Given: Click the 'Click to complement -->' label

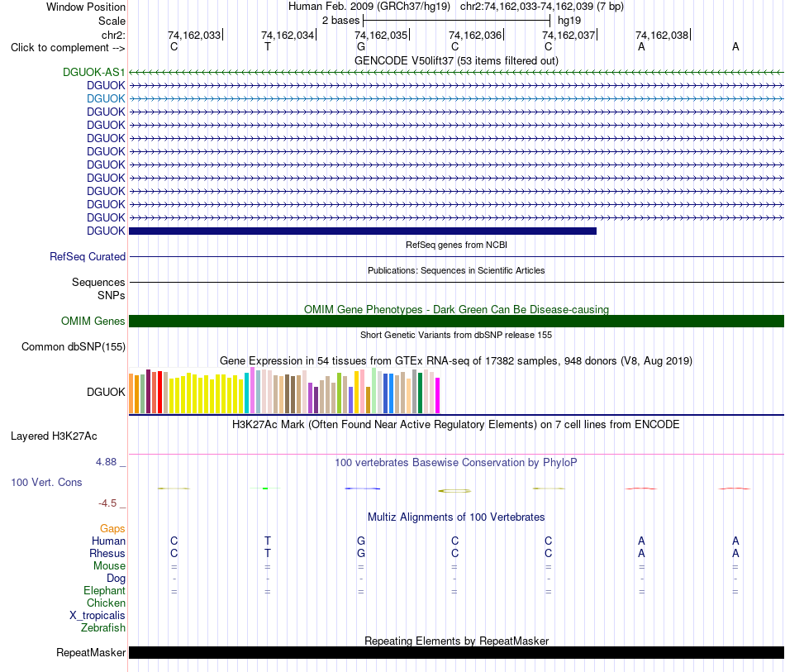Looking at the screenshot, I should (68, 48).
